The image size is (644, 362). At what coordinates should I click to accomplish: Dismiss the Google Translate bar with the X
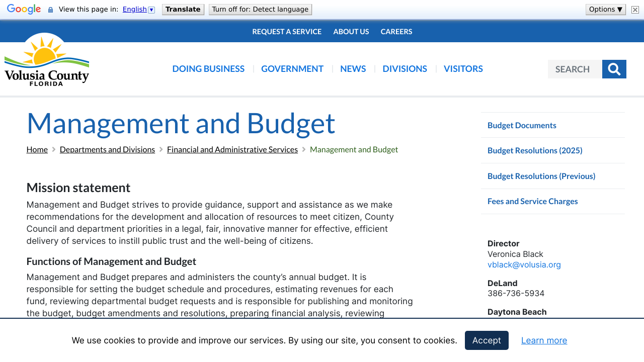(x=634, y=9)
